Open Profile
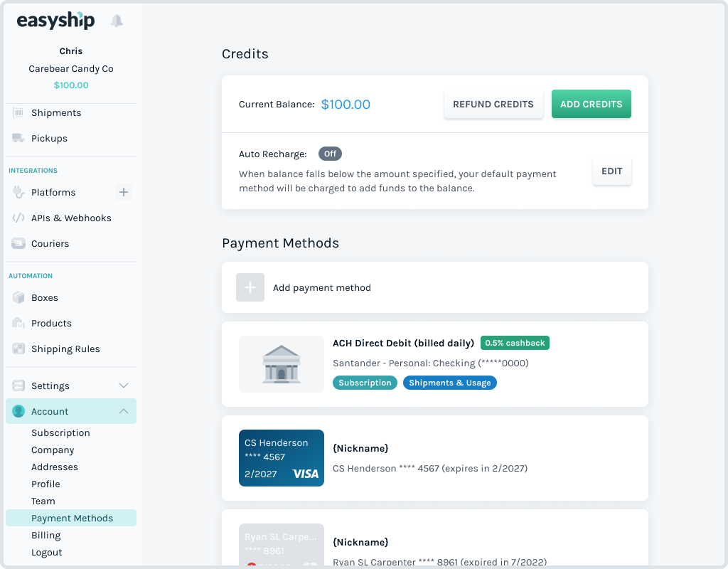Viewport: 728px width, 569px height. (x=46, y=484)
